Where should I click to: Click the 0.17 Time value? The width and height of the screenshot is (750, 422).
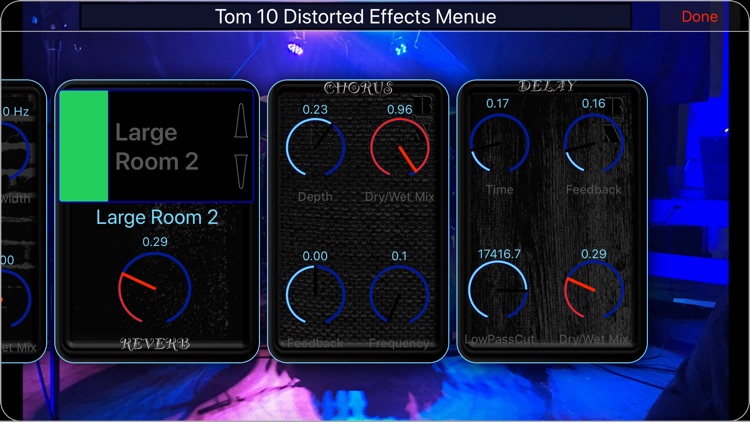(497, 103)
